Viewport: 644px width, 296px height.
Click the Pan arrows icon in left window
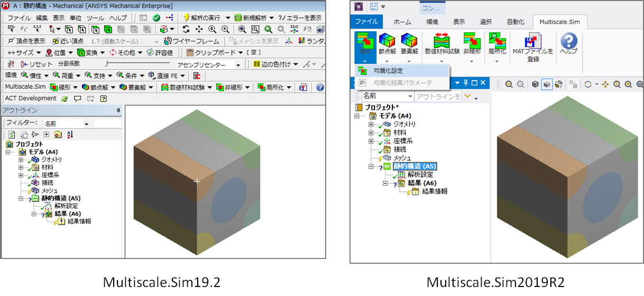(199, 29)
